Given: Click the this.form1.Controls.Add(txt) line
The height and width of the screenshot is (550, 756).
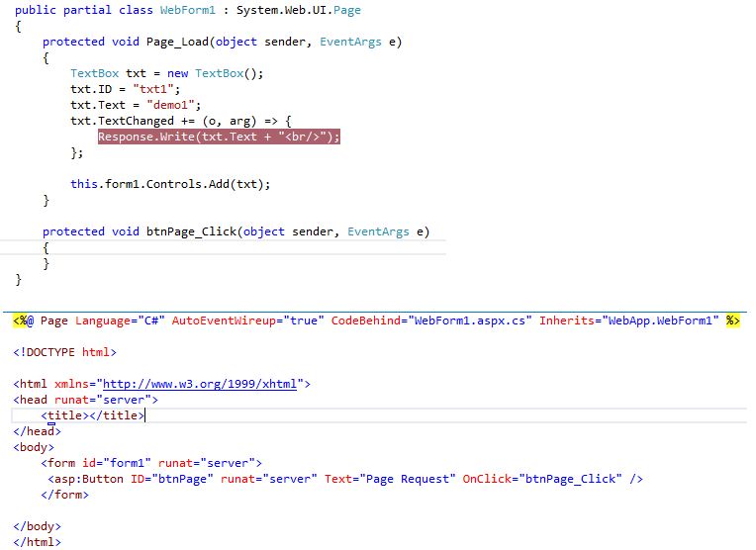Looking at the screenshot, I should click(x=170, y=184).
